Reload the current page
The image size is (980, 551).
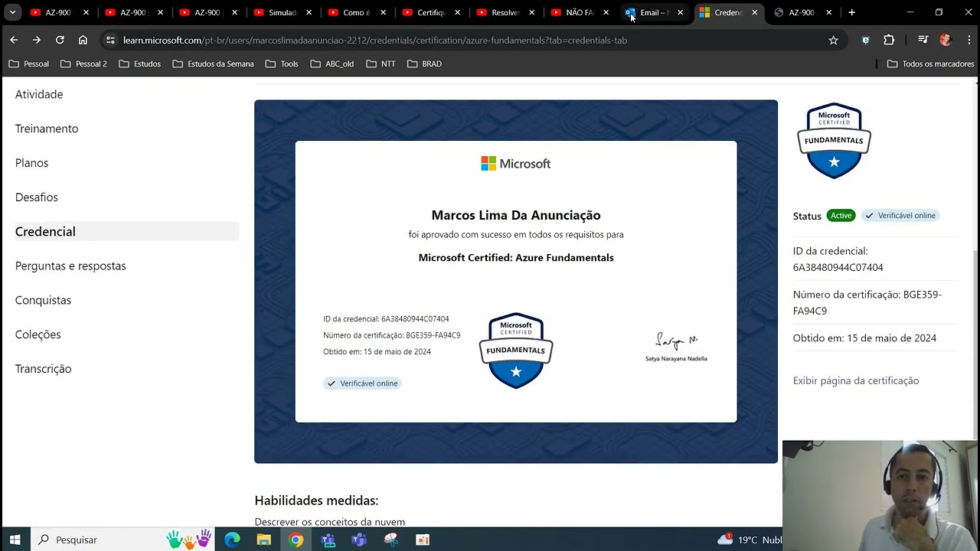60,40
